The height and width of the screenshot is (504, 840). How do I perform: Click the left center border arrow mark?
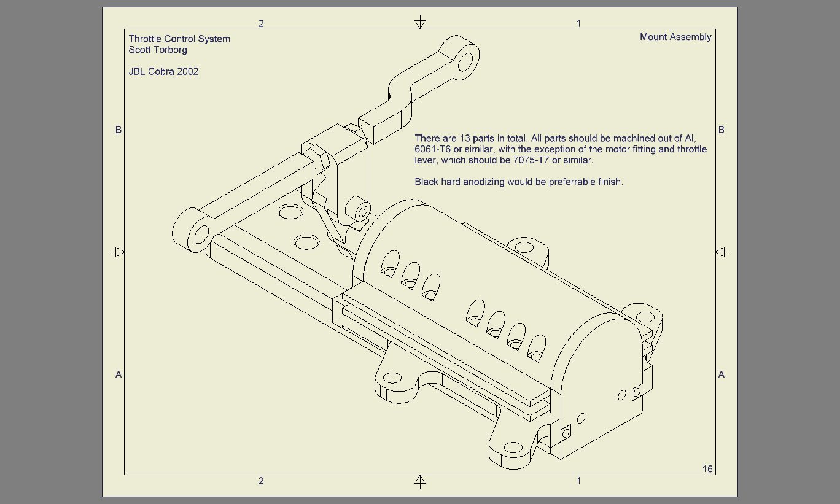pos(117,252)
